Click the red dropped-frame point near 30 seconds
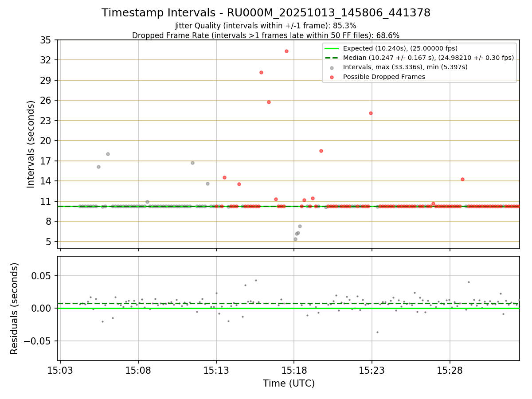The height and width of the screenshot is (399, 532). click(x=261, y=72)
